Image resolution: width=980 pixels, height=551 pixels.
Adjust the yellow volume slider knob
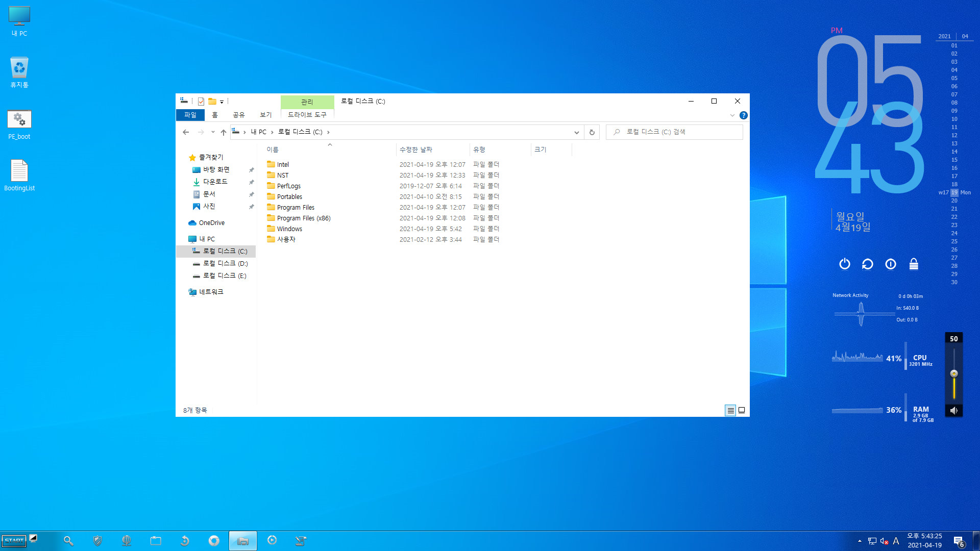(954, 374)
